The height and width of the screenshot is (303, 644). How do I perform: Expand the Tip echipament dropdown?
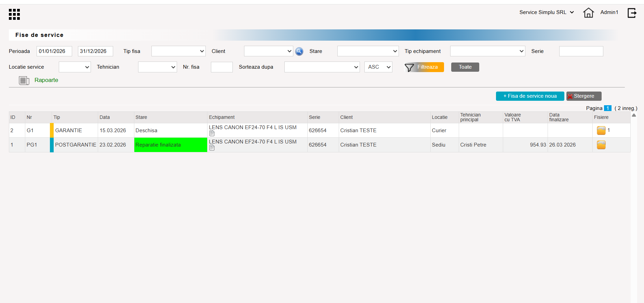point(487,51)
